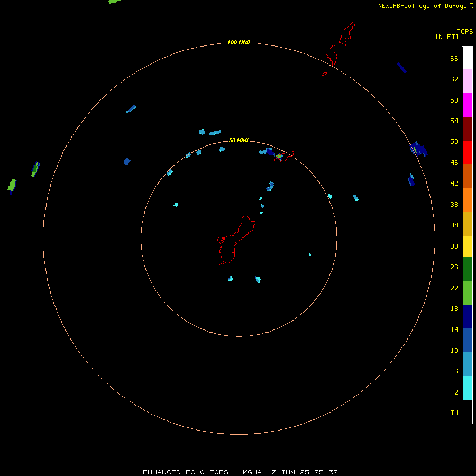The width and height of the screenshot is (476, 476).
Task: Click the 18 legend value
Action: [454, 309]
